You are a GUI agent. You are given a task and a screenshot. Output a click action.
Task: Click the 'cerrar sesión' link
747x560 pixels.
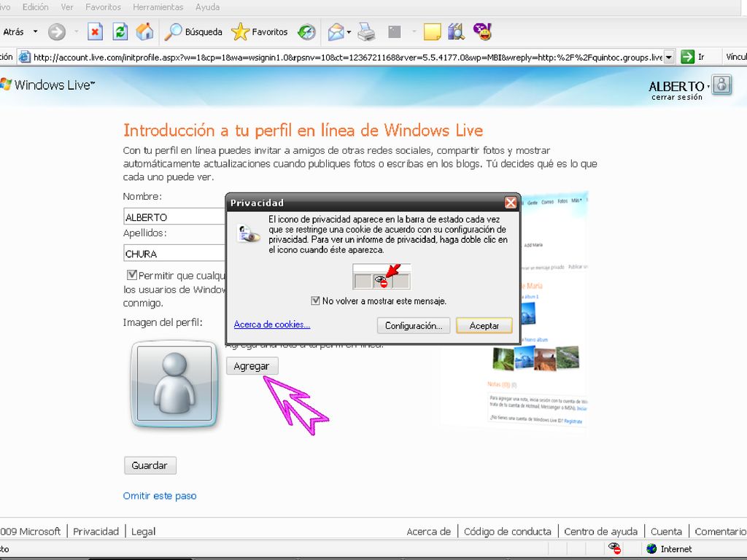click(x=677, y=97)
